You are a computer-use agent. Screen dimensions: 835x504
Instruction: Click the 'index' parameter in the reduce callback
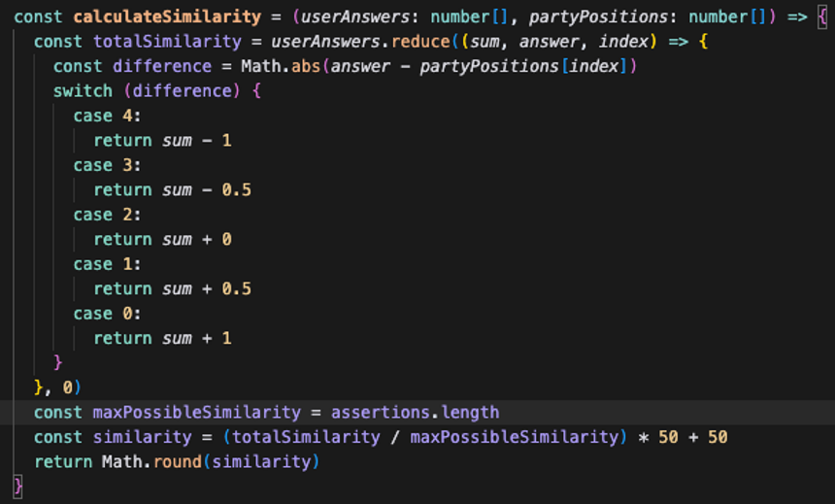(623, 42)
